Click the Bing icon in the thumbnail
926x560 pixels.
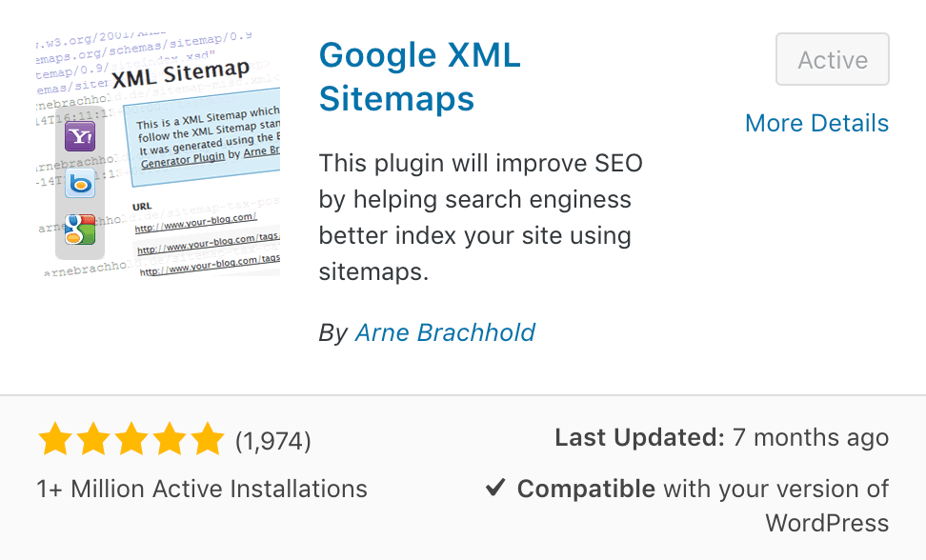coord(80,184)
